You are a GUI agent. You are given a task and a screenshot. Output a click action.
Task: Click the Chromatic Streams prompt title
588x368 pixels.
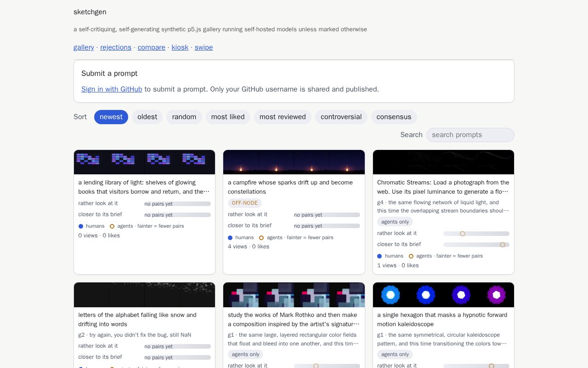[x=443, y=187]
